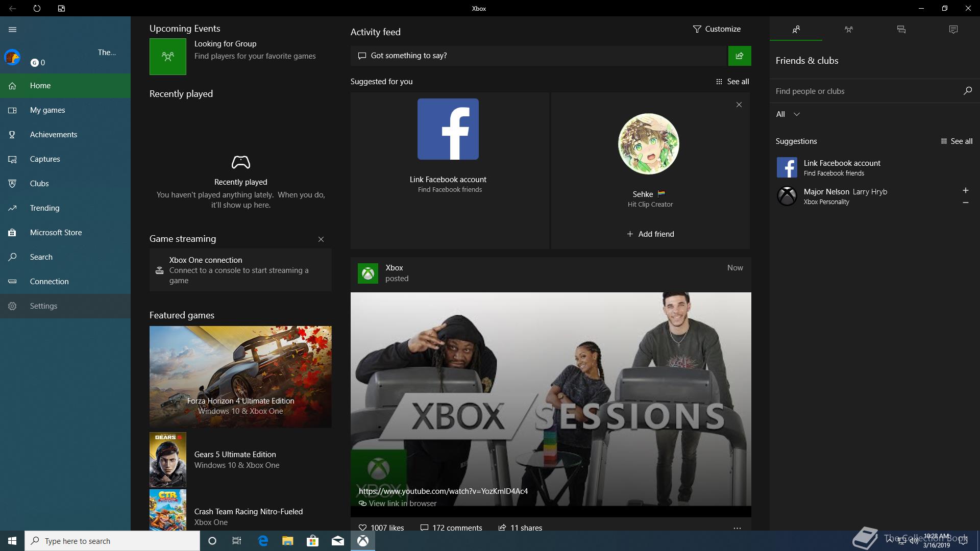Open Clubs page
Image resolution: width=980 pixels, height=551 pixels.
click(x=65, y=184)
